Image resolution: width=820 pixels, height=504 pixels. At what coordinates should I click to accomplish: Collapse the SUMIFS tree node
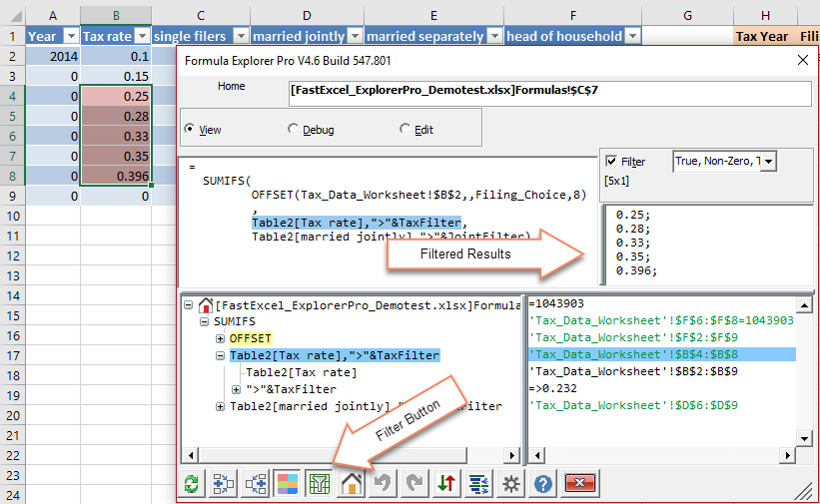coord(205,321)
